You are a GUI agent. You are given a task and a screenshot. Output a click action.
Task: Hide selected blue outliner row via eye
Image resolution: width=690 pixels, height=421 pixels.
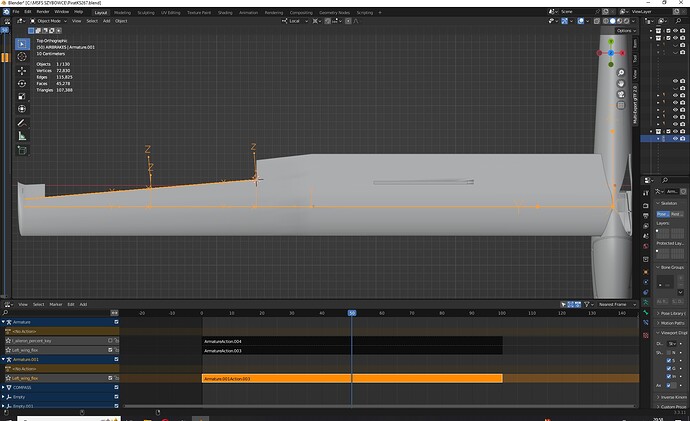(675, 139)
